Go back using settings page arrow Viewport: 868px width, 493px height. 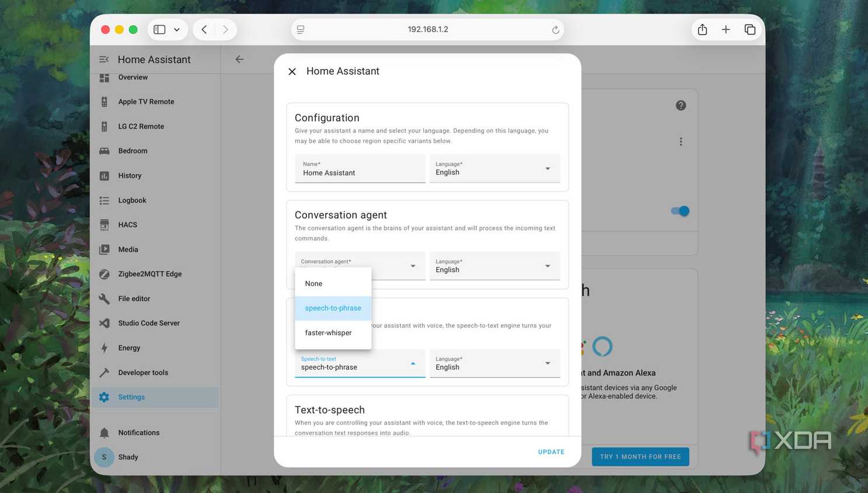(x=239, y=59)
